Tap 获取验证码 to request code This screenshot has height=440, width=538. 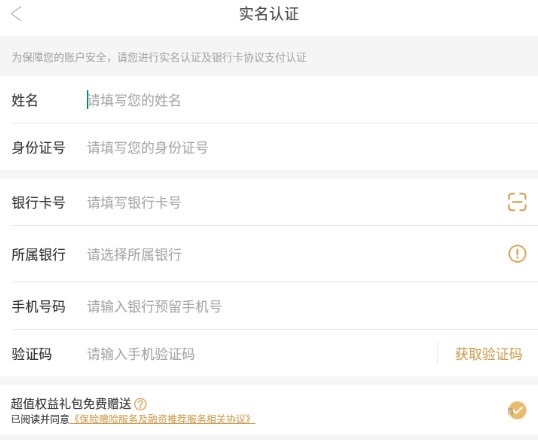(x=489, y=354)
